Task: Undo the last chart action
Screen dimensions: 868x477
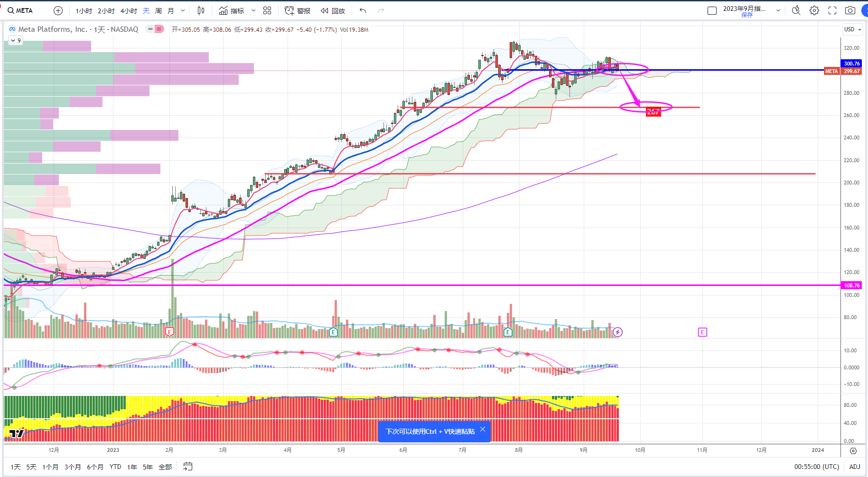Action: click(363, 10)
